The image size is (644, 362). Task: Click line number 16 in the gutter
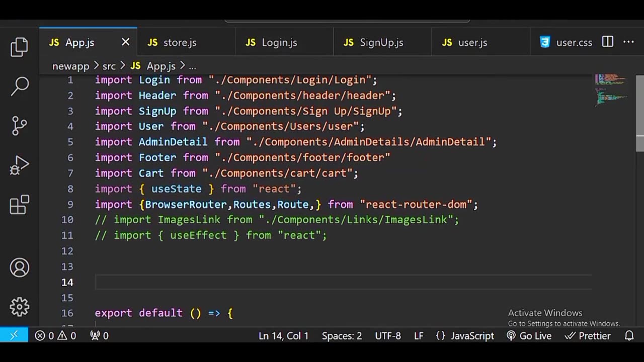click(67, 313)
